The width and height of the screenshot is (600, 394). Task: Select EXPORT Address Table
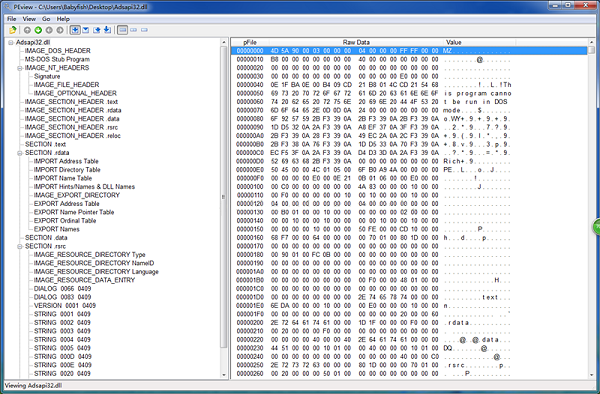pos(66,204)
